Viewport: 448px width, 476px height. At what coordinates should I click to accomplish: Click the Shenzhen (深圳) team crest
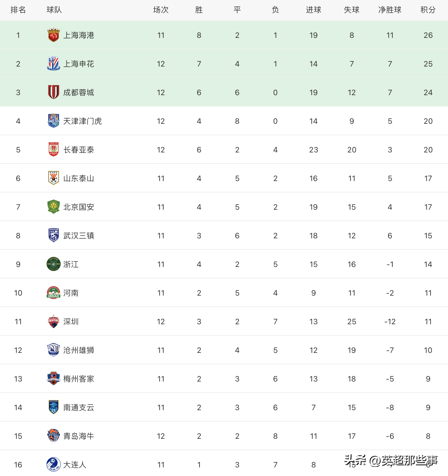click(x=53, y=321)
